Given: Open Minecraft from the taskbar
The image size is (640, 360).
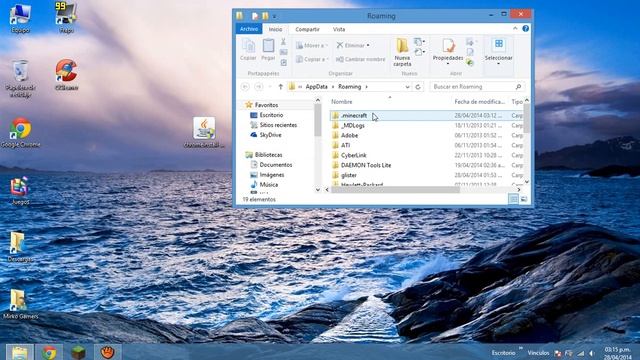Looking at the screenshot, I should click(x=78, y=352).
